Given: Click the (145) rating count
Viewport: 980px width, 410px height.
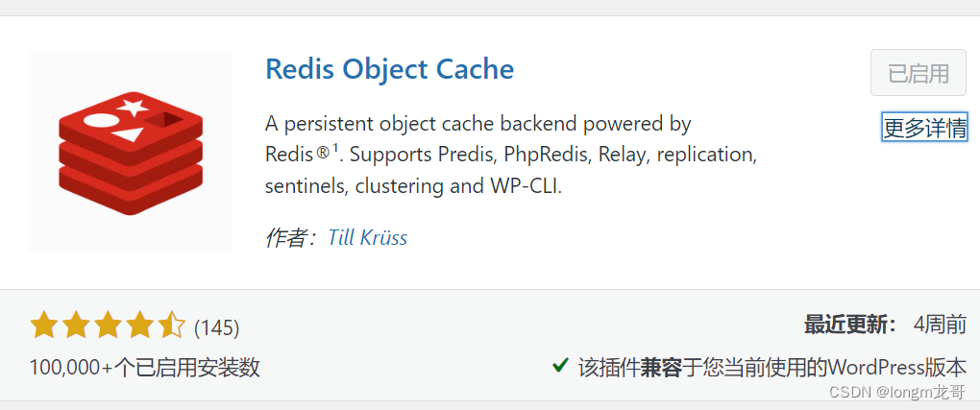Looking at the screenshot, I should coord(217,327).
